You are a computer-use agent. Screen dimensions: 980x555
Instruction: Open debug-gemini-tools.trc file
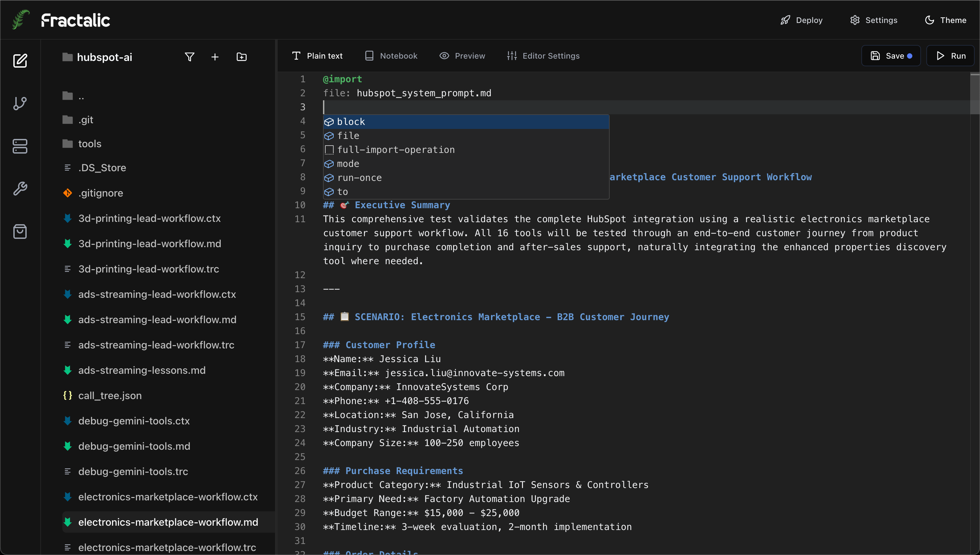pos(125,471)
